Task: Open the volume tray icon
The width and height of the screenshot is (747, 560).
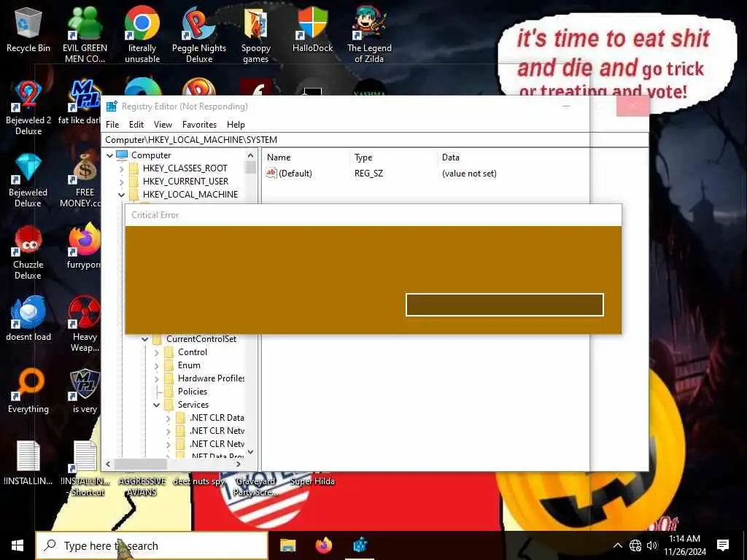Action: [x=652, y=545]
